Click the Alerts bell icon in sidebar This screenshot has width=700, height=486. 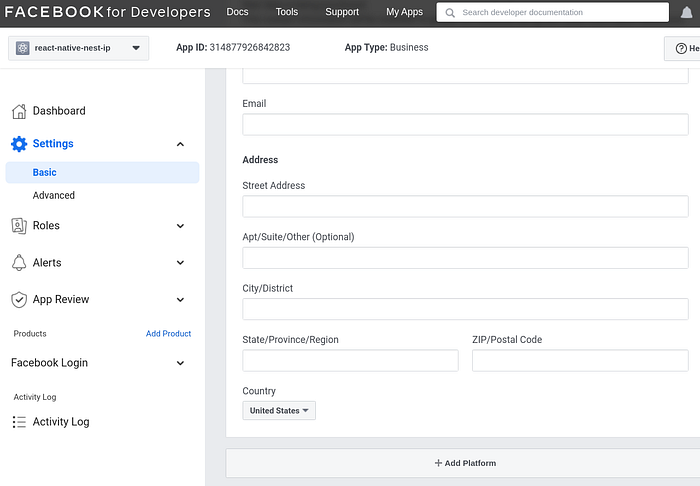pos(19,262)
